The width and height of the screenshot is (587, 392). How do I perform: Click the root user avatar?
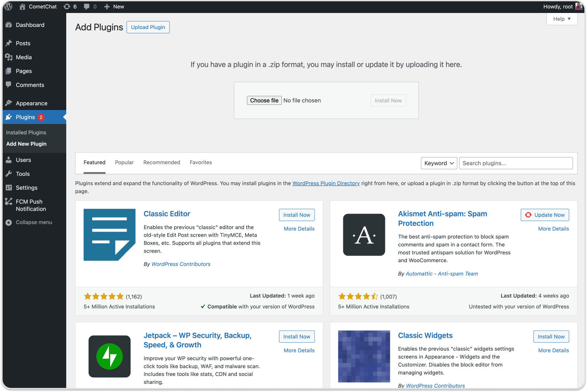coord(579,6)
